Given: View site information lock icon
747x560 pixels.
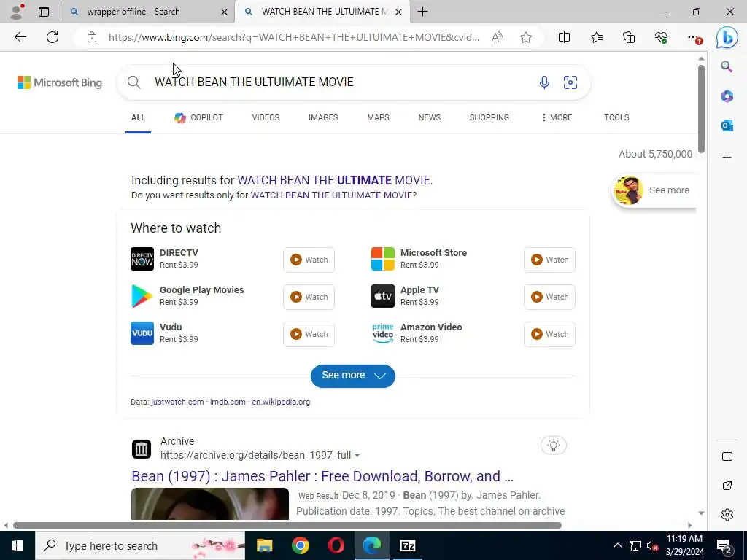Looking at the screenshot, I should click(x=92, y=37).
